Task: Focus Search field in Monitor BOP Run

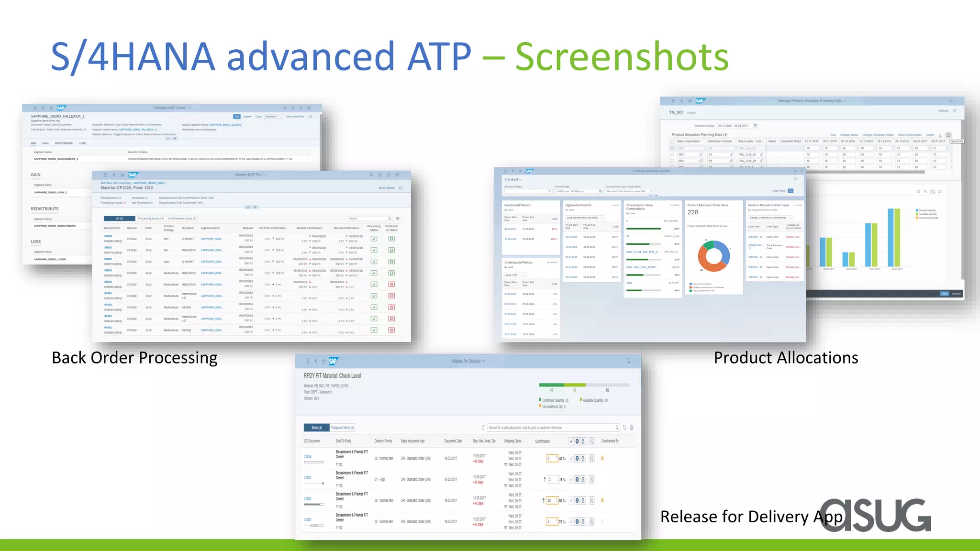Action: [x=370, y=219]
